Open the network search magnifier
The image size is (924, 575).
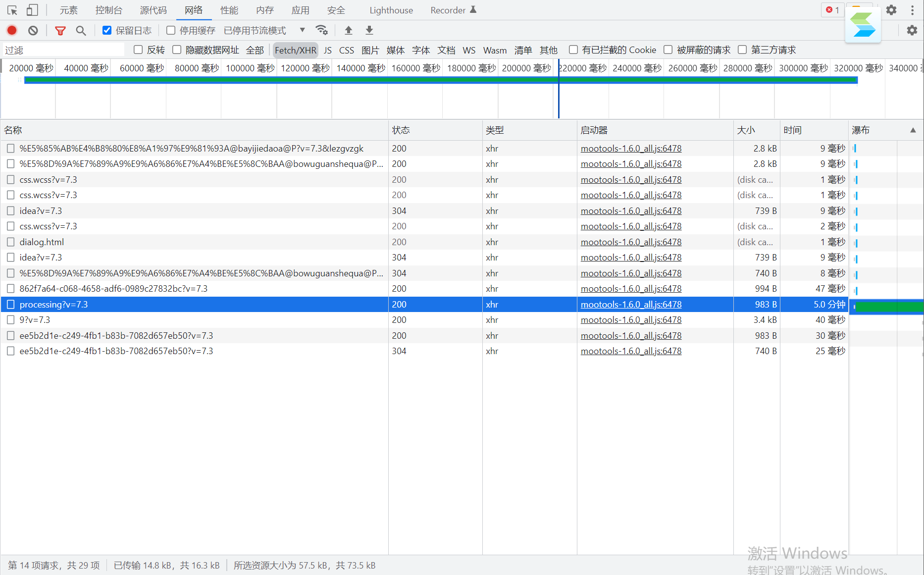(81, 31)
